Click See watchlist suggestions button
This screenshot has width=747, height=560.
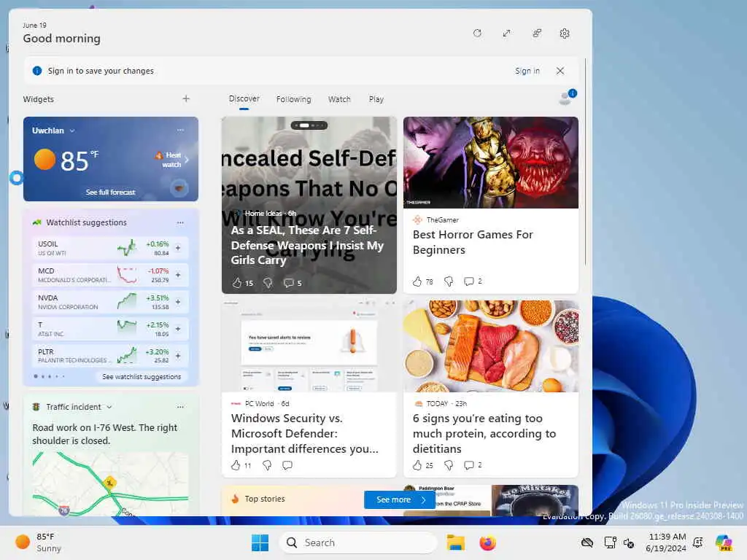[x=142, y=377]
